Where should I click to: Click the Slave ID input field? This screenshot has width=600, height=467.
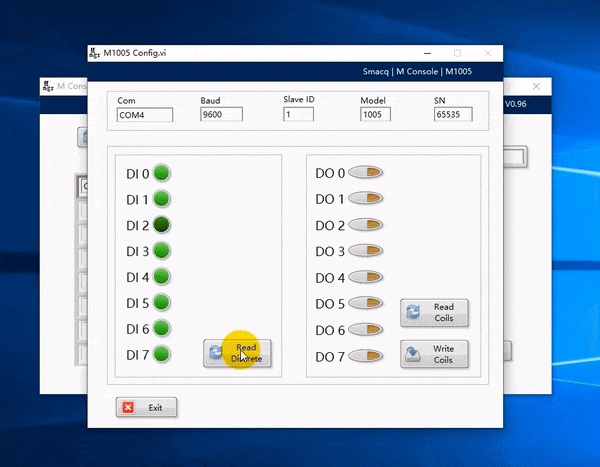click(298, 115)
